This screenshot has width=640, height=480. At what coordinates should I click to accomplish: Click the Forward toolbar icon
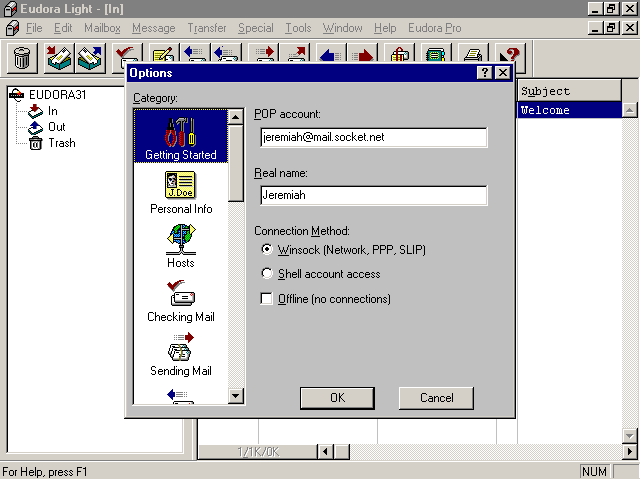(264, 54)
